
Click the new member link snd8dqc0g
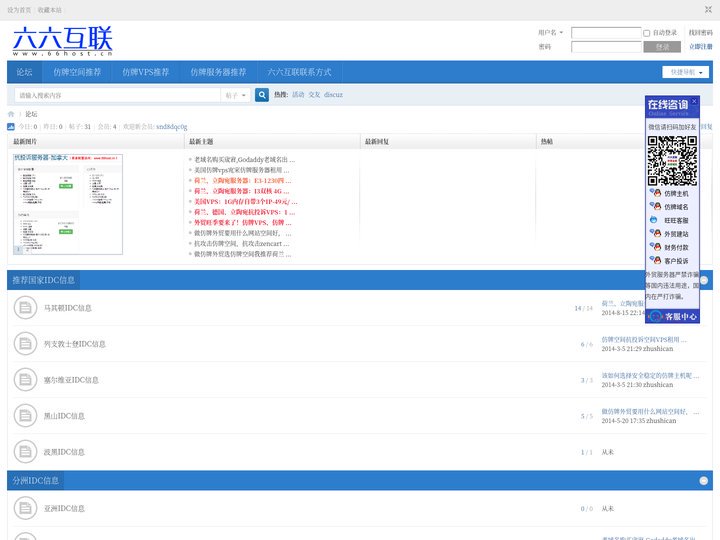(x=171, y=126)
